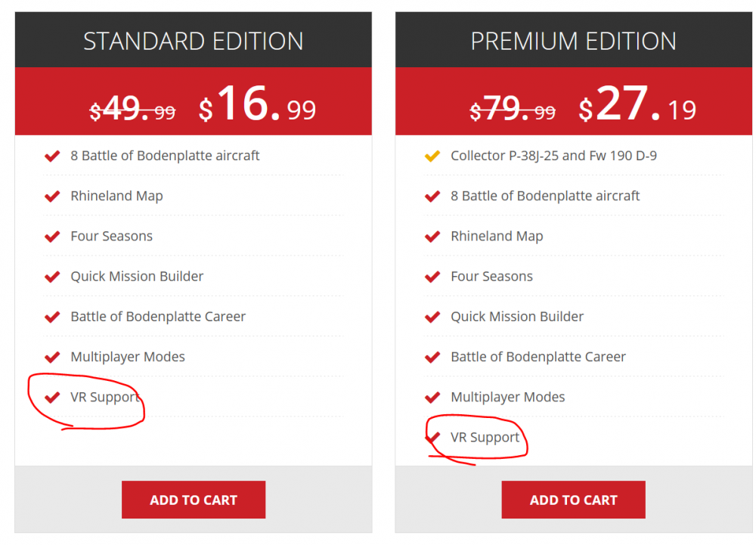Click the crossed-out $79.99 original price
756x545 pixels.
click(513, 110)
